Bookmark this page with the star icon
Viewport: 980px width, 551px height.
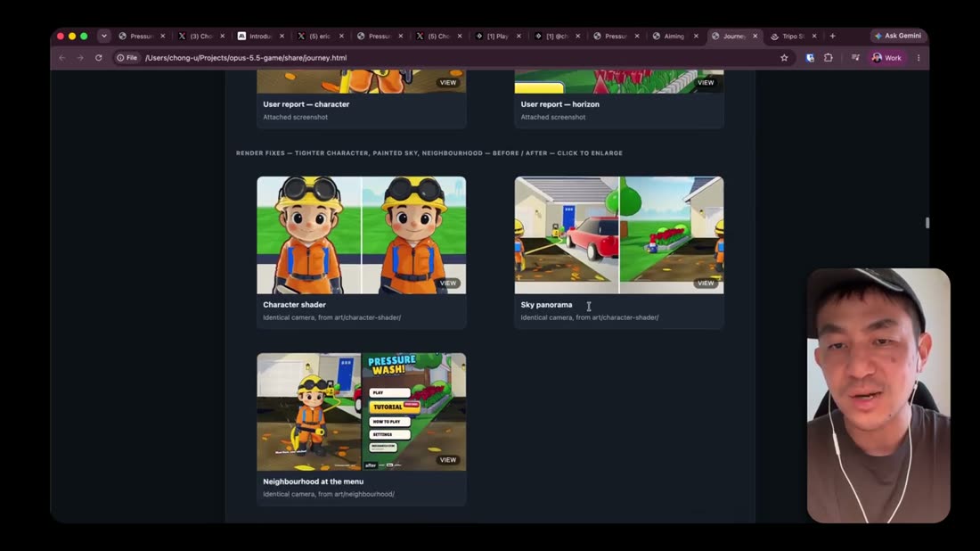pos(784,58)
